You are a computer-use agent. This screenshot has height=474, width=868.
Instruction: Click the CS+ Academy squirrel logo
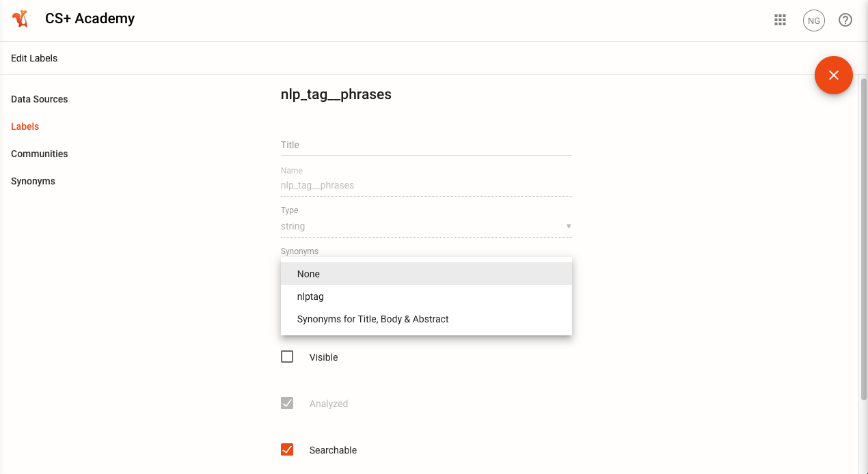[21, 19]
